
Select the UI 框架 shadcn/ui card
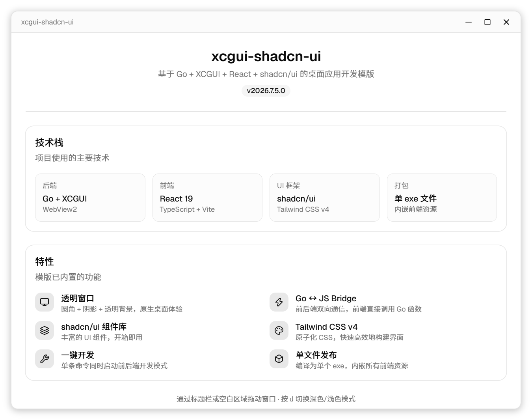point(325,198)
